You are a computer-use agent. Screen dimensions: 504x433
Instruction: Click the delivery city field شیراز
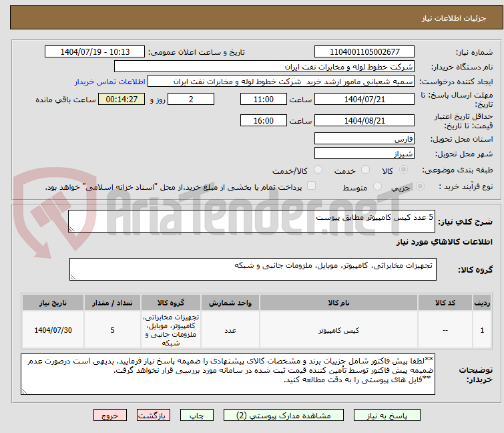(364, 154)
